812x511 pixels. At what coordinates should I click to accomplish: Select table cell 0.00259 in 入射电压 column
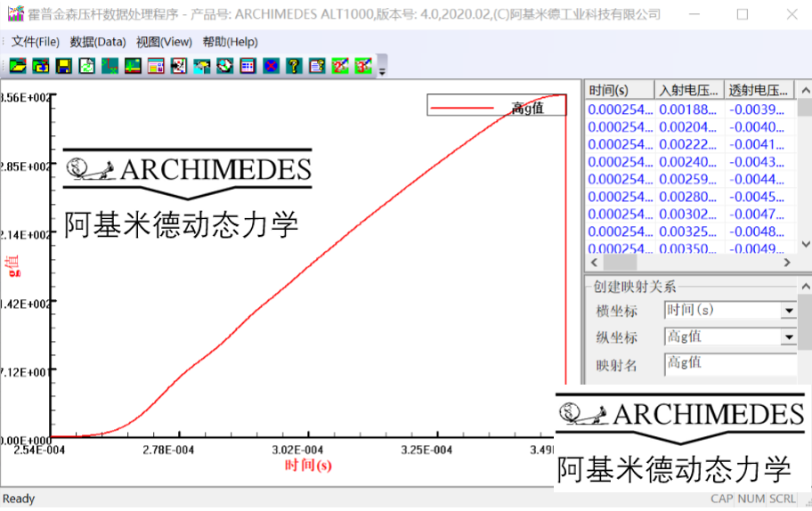point(687,179)
